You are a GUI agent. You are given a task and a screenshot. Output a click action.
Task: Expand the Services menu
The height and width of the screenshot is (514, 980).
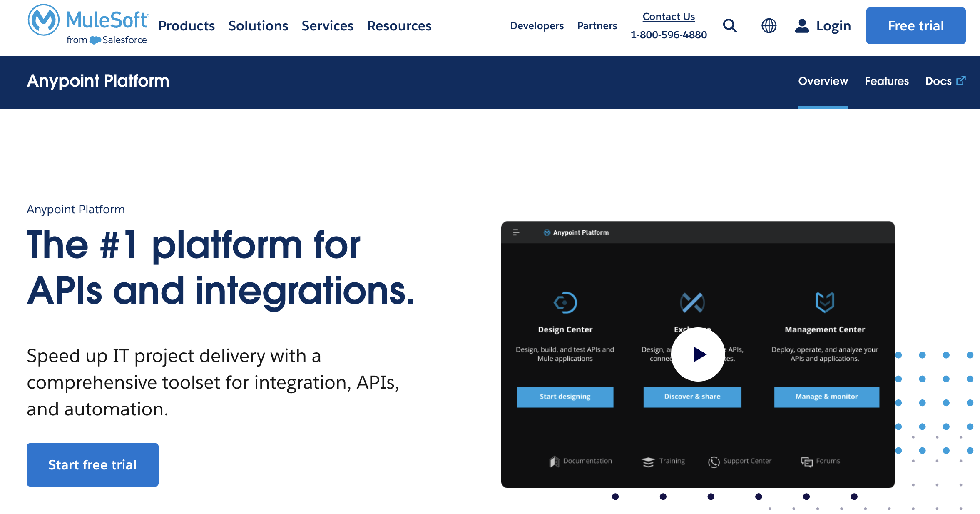(x=328, y=26)
